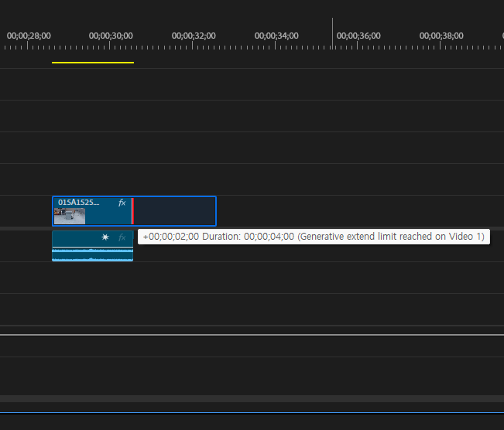The height and width of the screenshot is (430, 504).
Task: Click the fx badge on the audio clip
Action: click(x=122, y=237)
